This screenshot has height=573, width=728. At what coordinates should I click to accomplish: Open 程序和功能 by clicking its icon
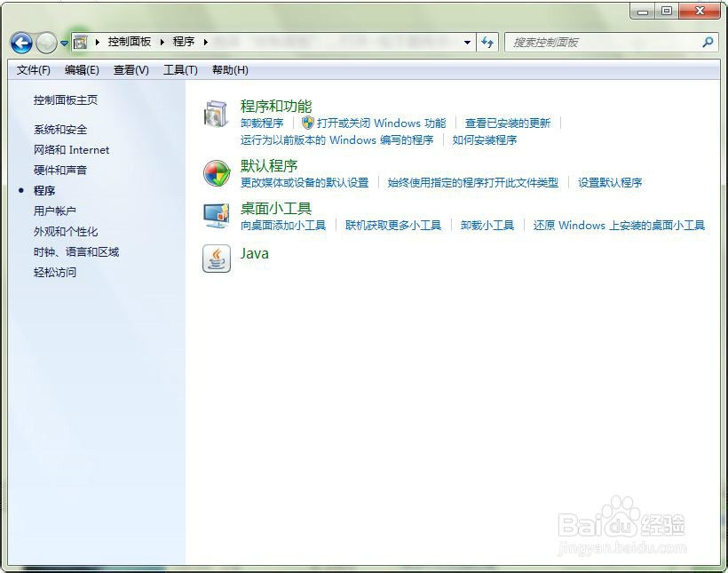click(216, 114)
